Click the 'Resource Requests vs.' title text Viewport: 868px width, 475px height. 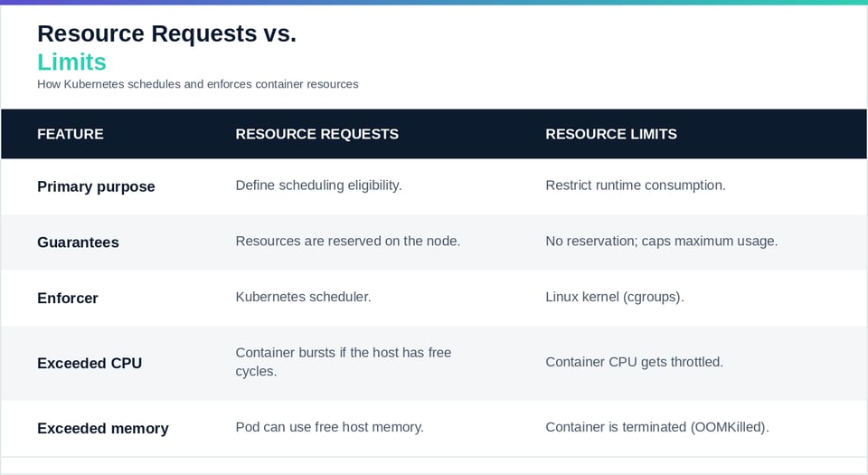[166, 33]
